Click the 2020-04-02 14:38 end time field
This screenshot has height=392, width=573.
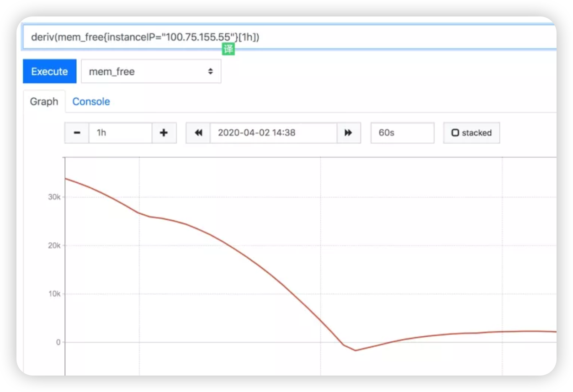coord(273,133)
